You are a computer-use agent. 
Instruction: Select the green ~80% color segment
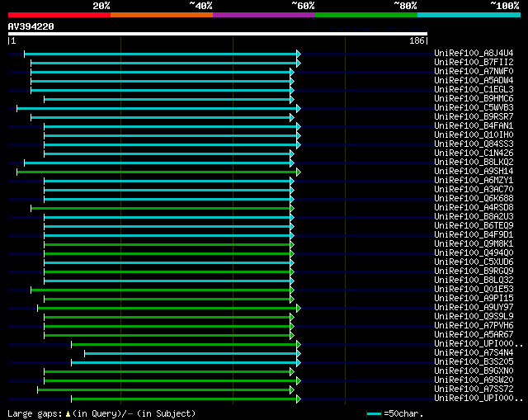366,15
